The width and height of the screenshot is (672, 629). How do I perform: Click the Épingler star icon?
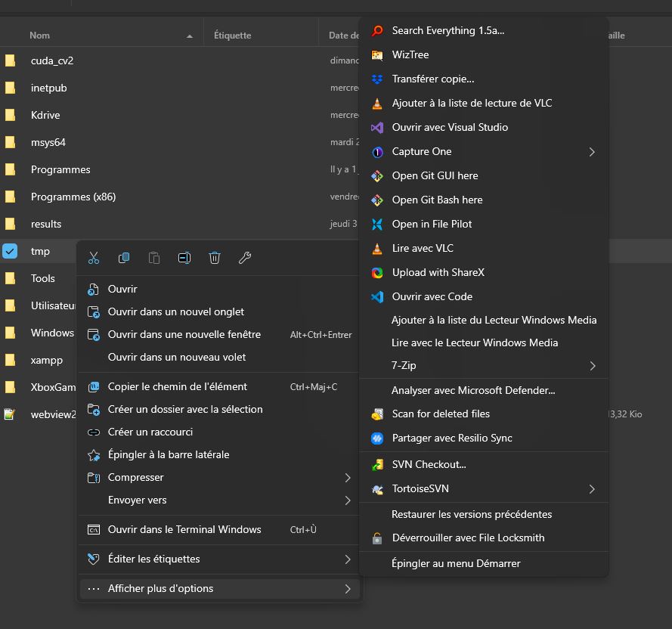(x=94, y=455)
